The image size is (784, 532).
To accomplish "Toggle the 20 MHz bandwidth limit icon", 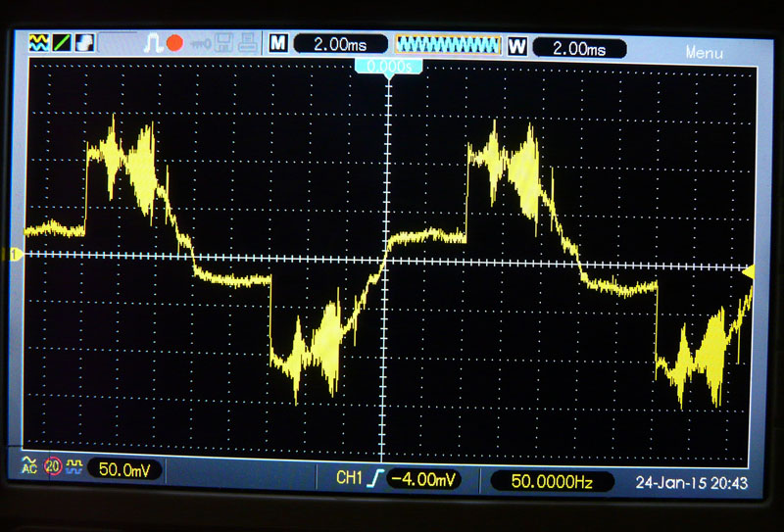I will point(53,467).
